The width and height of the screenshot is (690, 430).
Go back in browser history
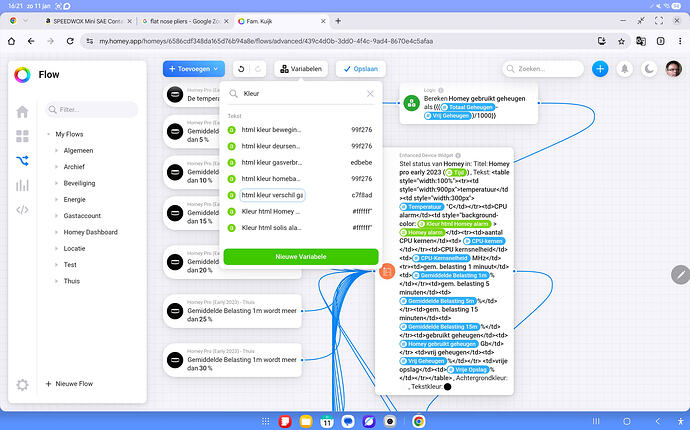click(31, 41)
